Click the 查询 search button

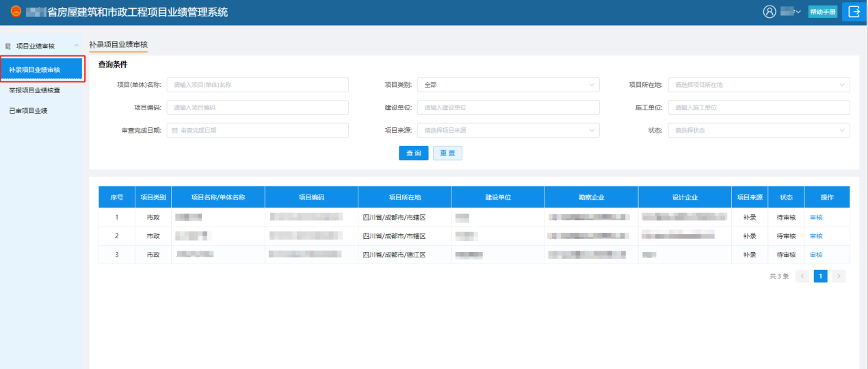tap(413, 153)
